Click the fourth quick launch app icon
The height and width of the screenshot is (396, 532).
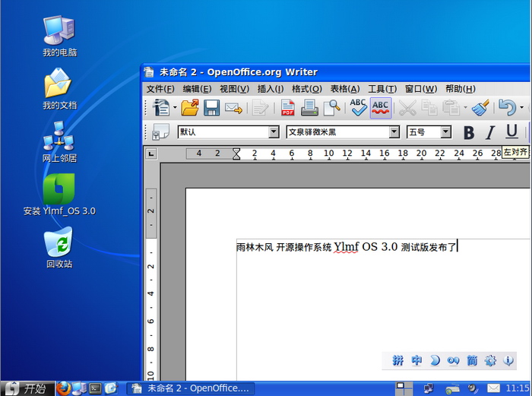[x=111, y=388]
